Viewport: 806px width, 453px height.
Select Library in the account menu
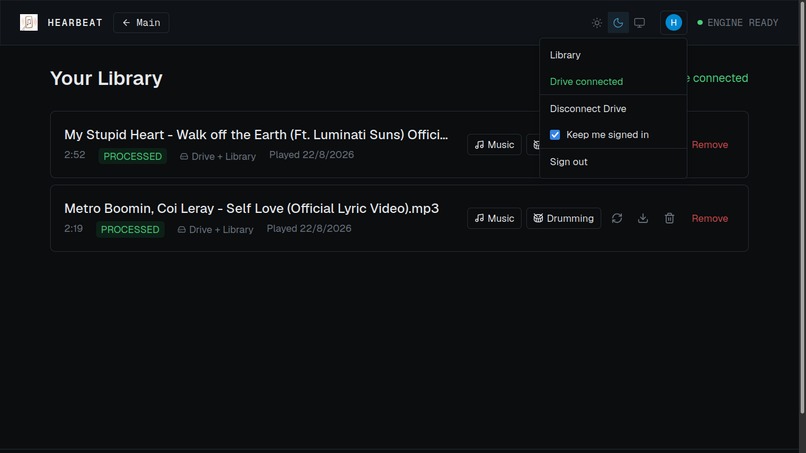click(613, 55)
